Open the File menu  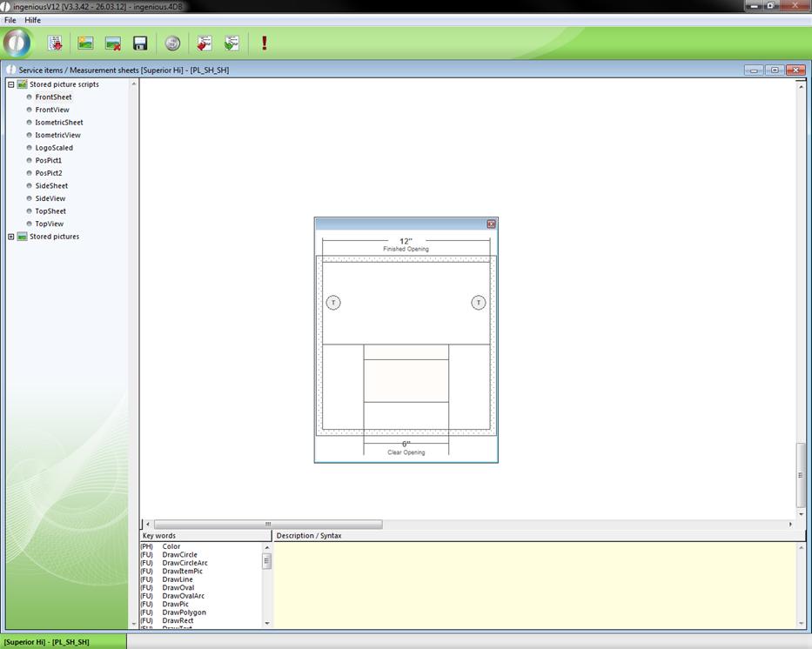point(10,20)
